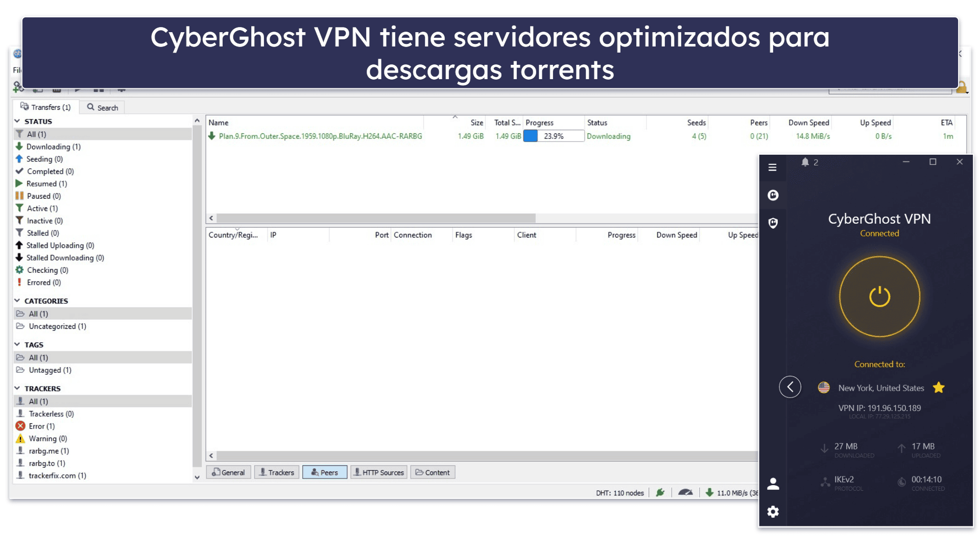This screenshot has width=980, height=551.
Task: Toggle the VPN power button
Action: pyautogui.click(x=879, y=297)
